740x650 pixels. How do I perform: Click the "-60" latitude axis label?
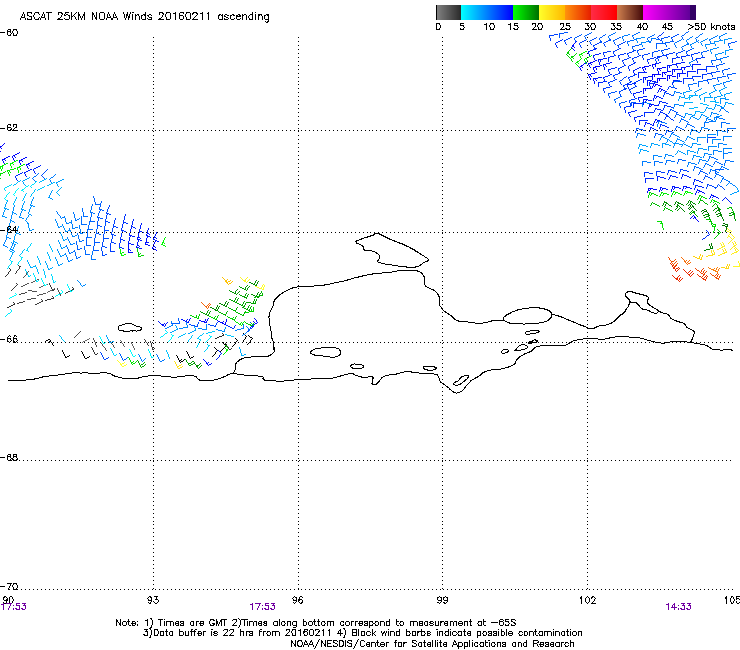9,33
